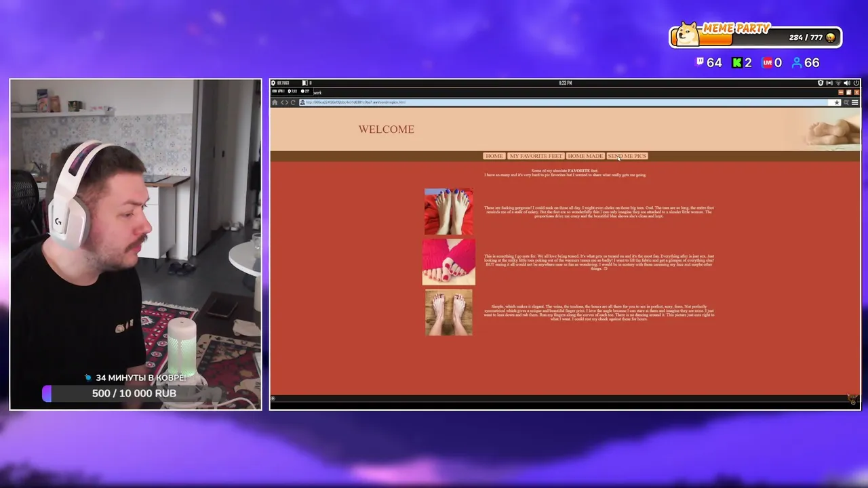This screenshot has height=488, width=868.
Task: Click the power icon in top bar
Action: tap(856, 83)
